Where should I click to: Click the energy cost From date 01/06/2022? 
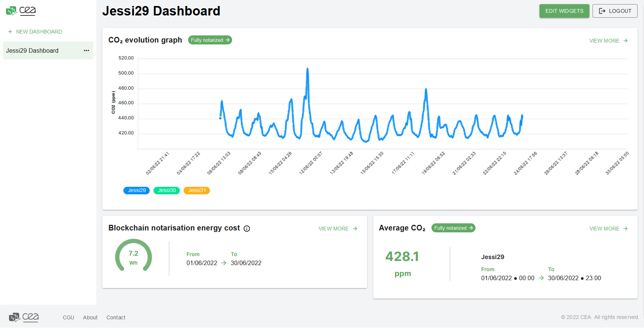[x=202, y=263]
